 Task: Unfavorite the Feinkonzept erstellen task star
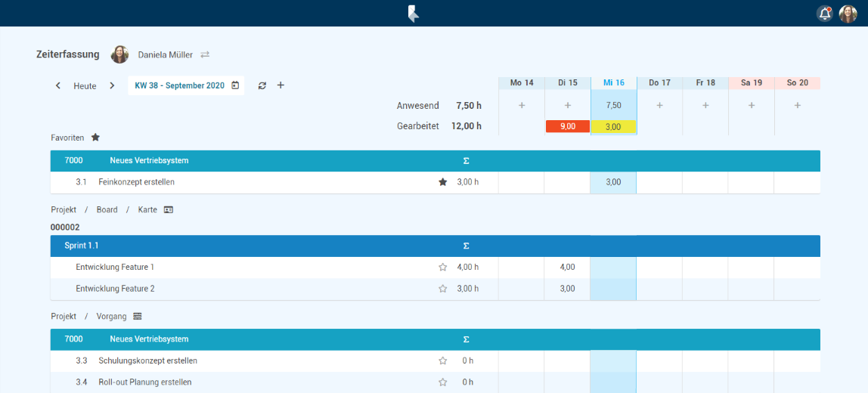point(443,182)
